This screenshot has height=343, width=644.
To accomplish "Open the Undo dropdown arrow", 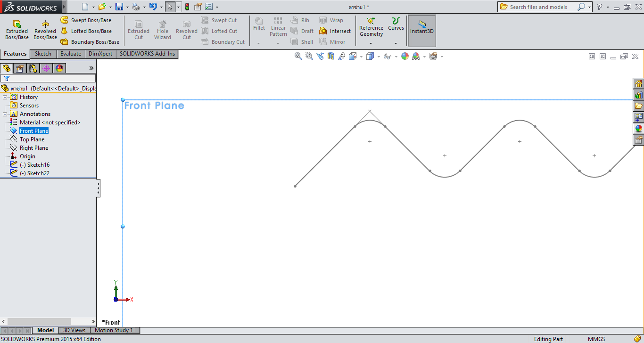I will pos(161,7).
